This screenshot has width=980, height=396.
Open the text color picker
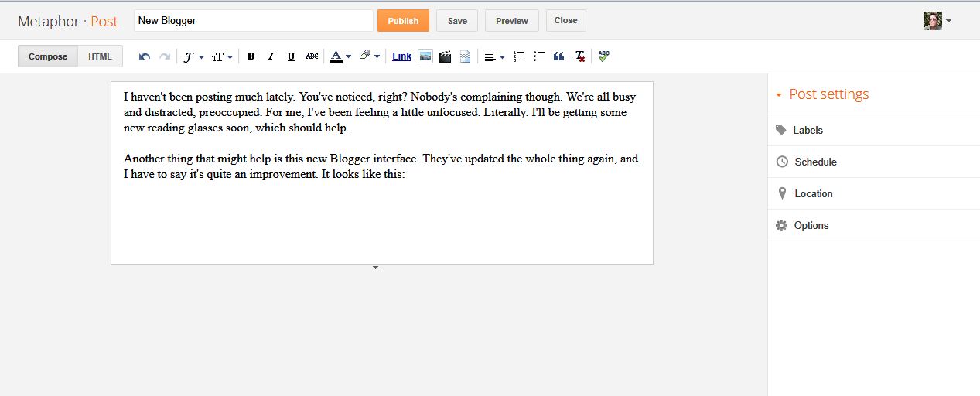tap(340, 56)
